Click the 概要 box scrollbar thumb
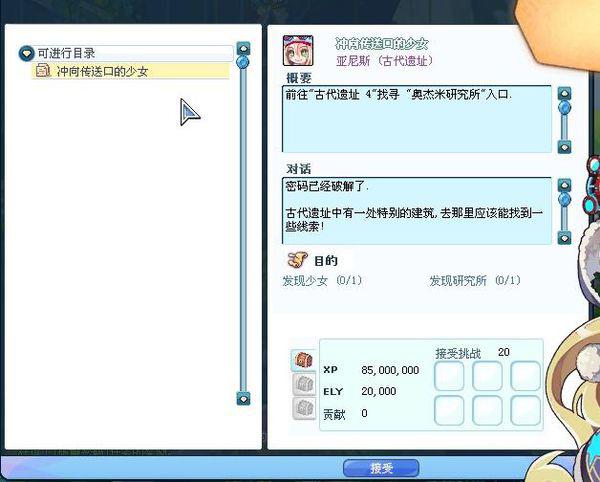Screen dimensions: 600x482 coord(564,107)
